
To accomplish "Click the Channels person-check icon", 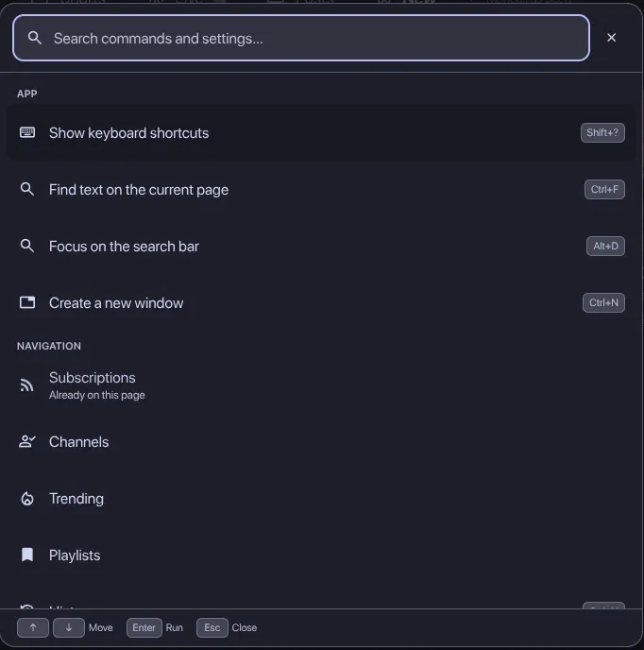I will pos(27,441).
